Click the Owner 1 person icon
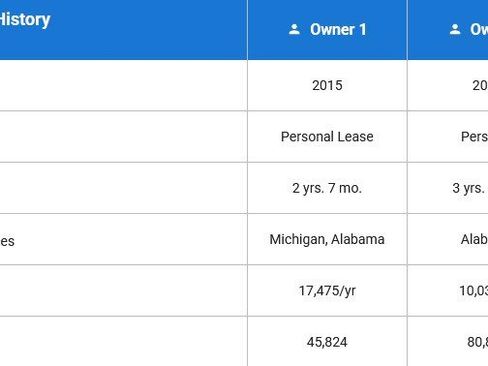This screenshot has height=366, width=488. [x=294, y=29]
